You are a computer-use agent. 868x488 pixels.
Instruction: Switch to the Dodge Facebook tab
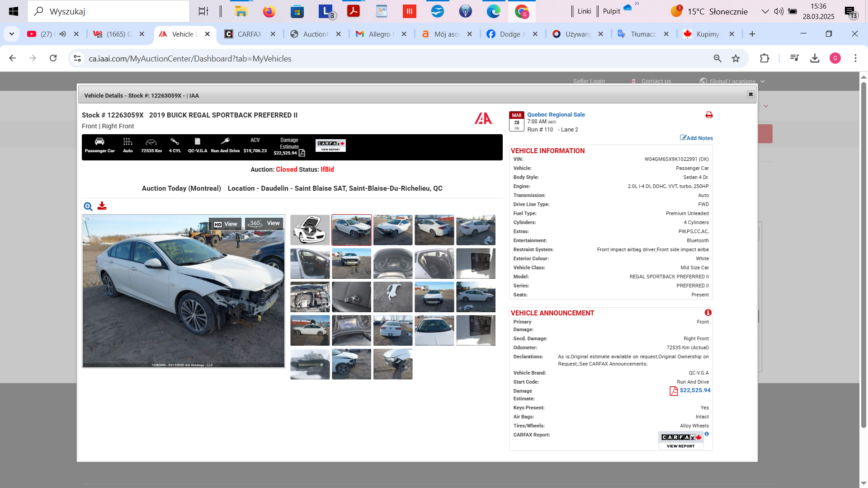tap(512, 34)
